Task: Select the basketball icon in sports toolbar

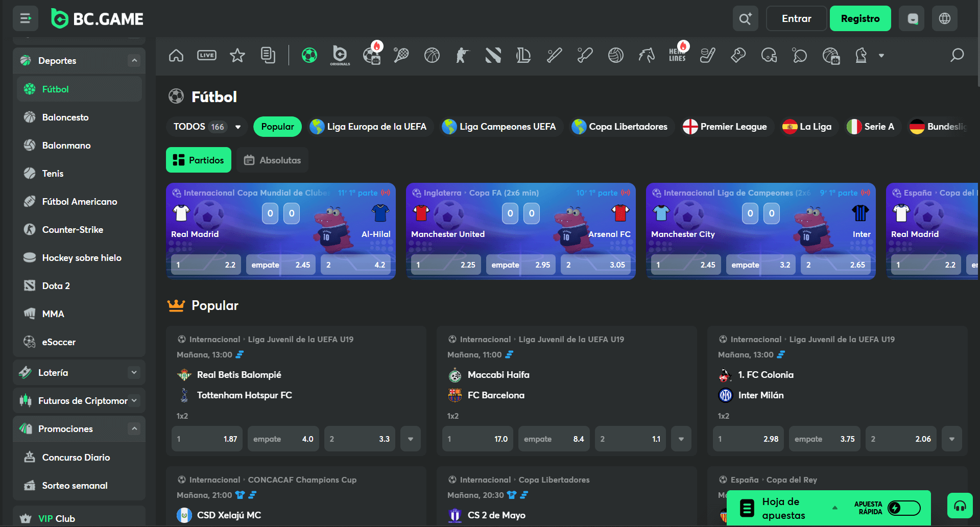Action: [432, 55]
